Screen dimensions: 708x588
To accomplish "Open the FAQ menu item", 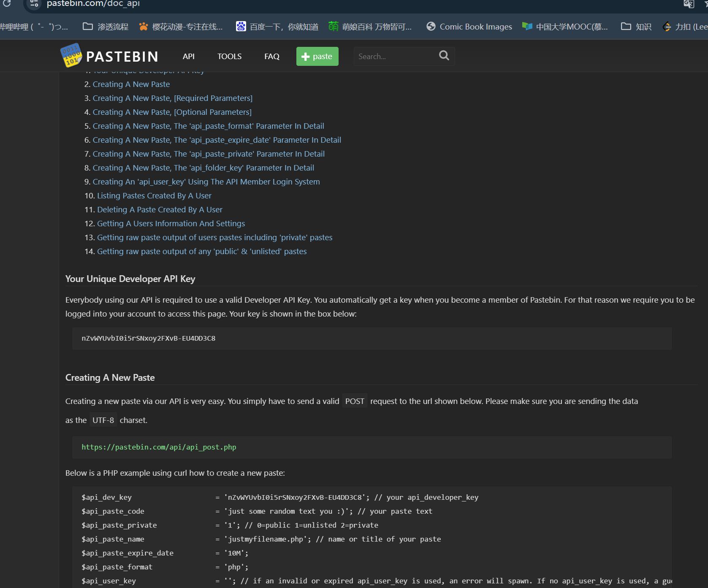I will coord(272,56).
